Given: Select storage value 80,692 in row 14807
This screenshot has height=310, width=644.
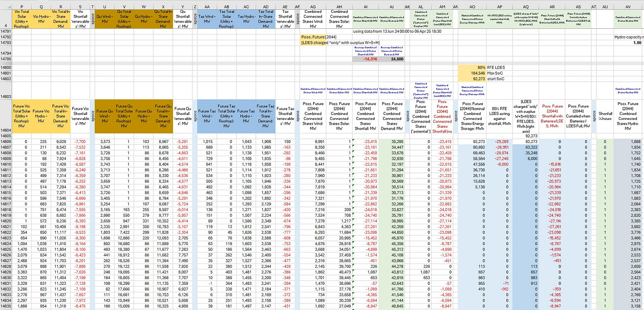Looking at the screenshot, I should (472, 146).
